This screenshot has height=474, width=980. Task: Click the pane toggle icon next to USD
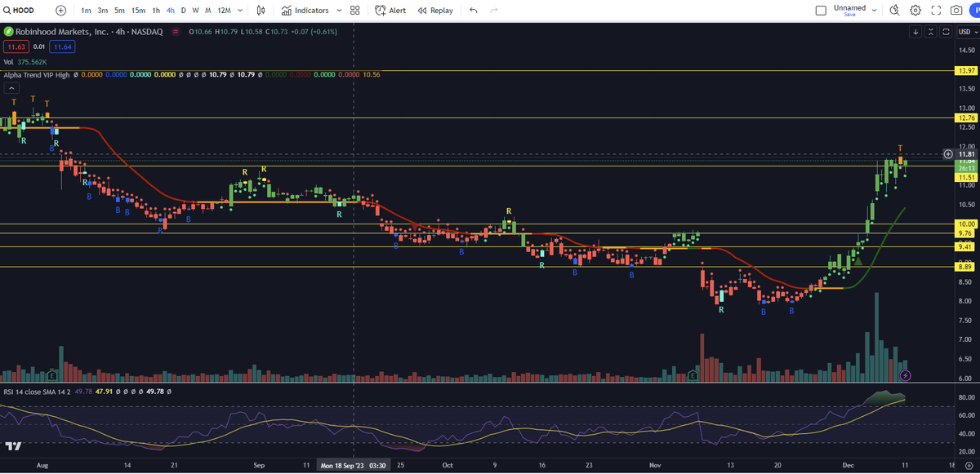(x=945, y=32)
